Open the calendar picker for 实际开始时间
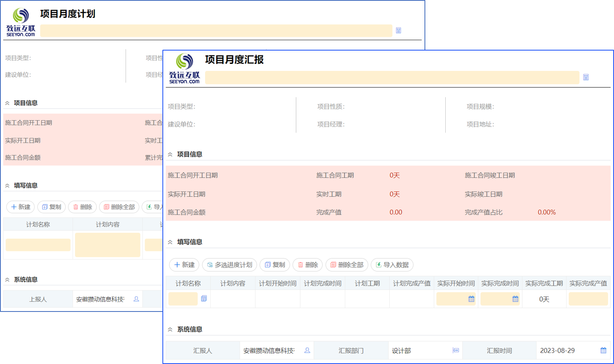The height and width of the screenshot is (364, 614). [472, 299]
